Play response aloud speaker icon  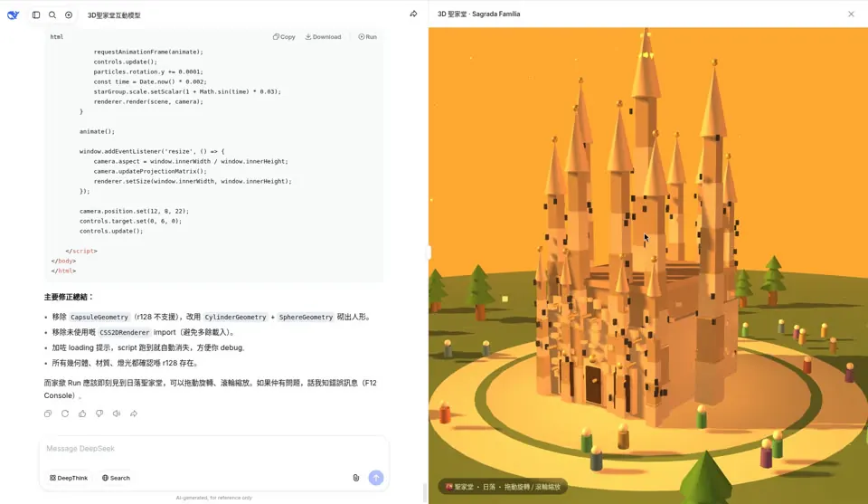point(117,414)
